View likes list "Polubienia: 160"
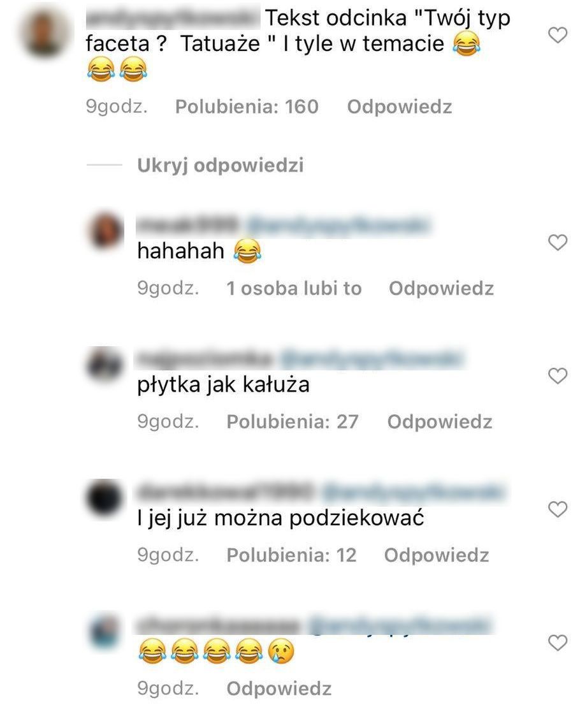This screenshot has height=728, width=587. (x=247, y=107)
